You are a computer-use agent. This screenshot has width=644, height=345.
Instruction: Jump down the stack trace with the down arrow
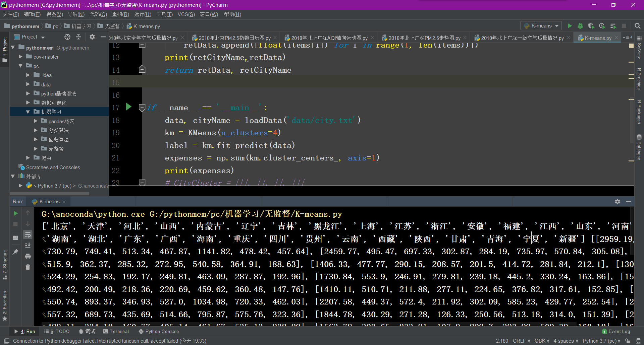[28, 224]
